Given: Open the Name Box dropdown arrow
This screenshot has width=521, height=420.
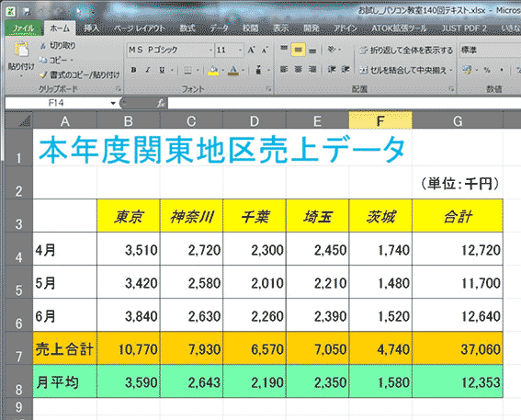Looking at the screenshot, I should point(113,103).
